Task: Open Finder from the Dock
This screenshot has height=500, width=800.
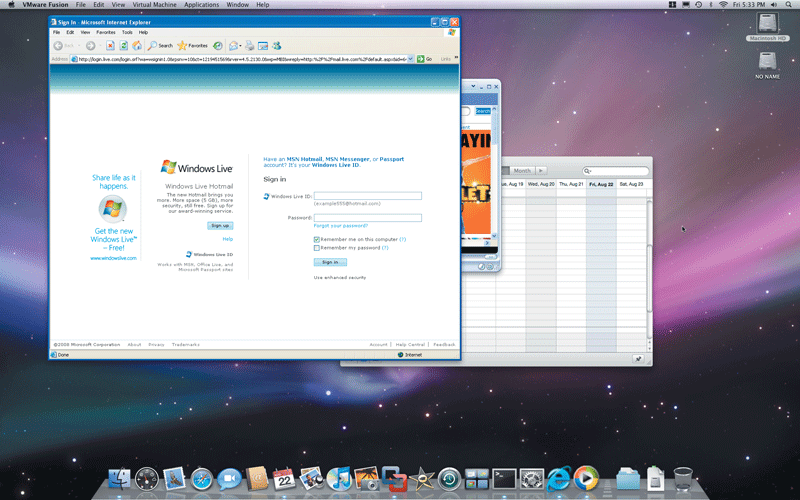Action: pos(119,479)
